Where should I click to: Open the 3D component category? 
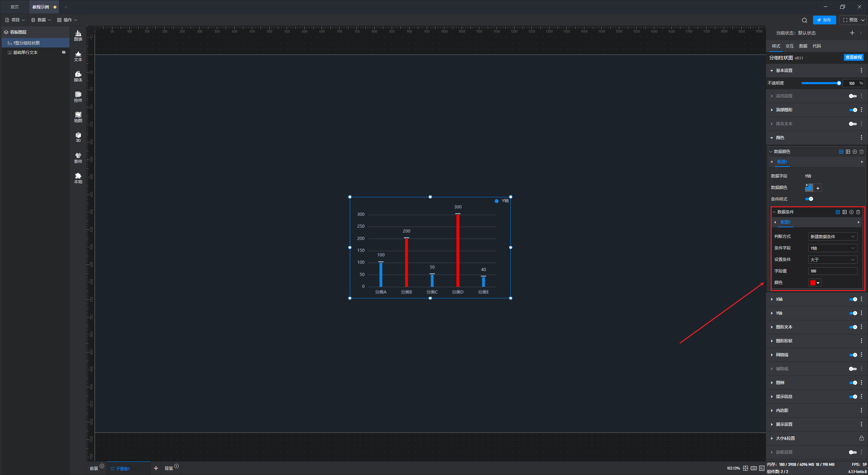pos(78,137)
